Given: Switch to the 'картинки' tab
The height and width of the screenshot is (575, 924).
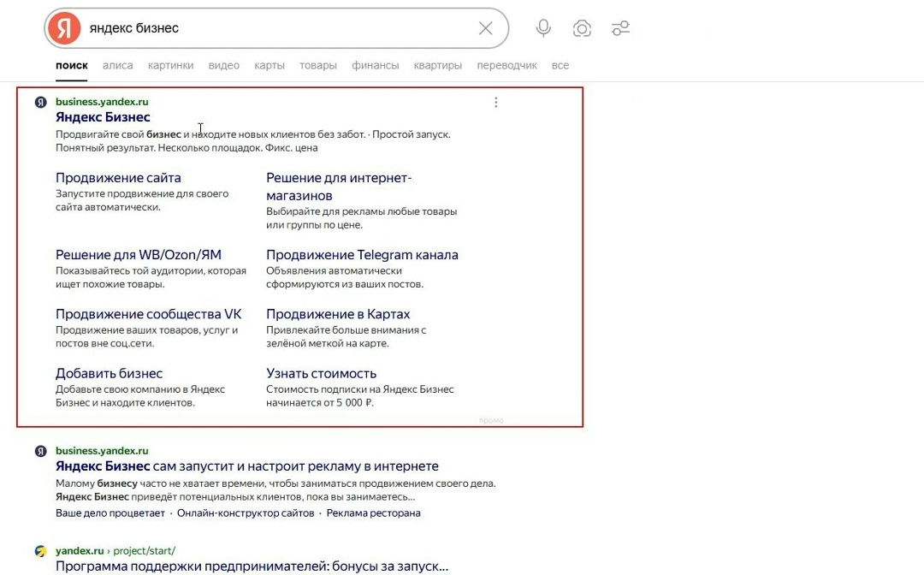Looking at the screenshot, I should pyautogui.click(x=171, y=65).
